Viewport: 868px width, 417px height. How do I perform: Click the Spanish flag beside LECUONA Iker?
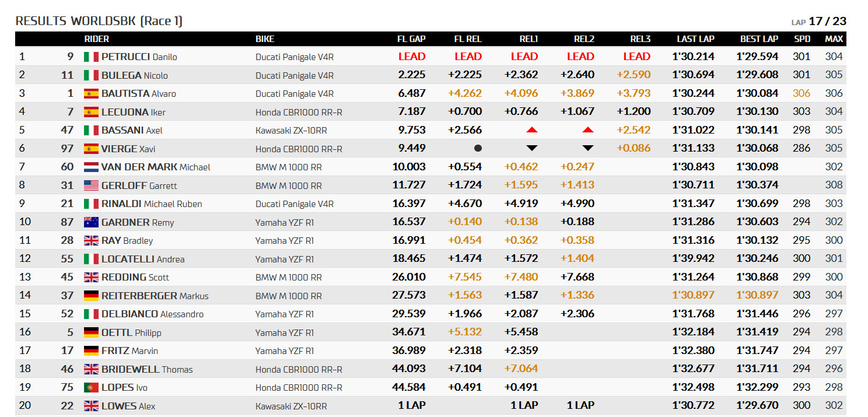tap(91, 112)
